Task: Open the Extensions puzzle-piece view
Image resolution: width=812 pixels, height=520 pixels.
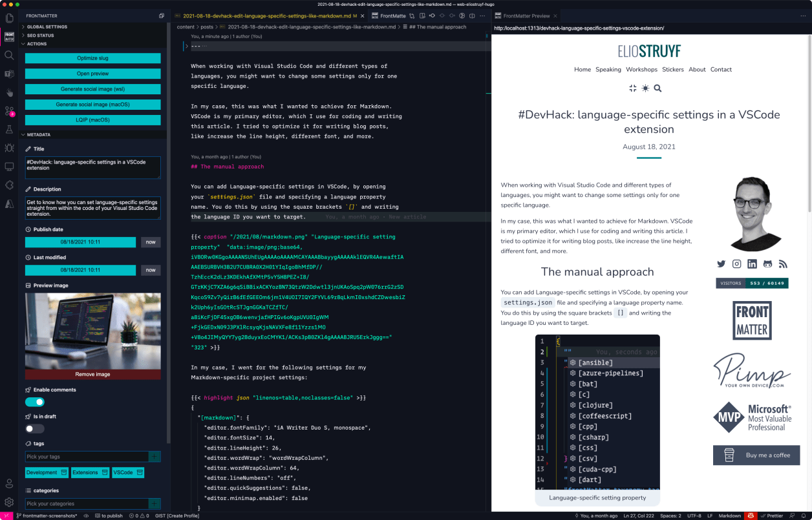Action: pyautogui.click(x=9, y=185)
